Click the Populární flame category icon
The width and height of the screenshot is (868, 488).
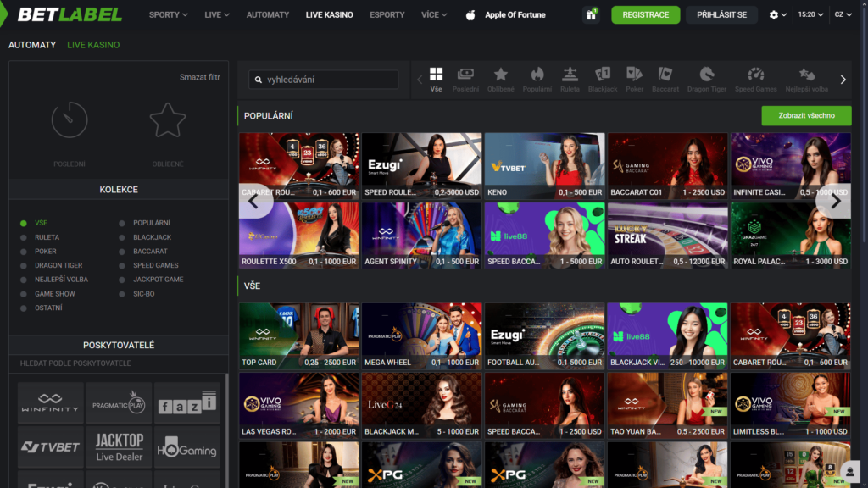pos(537,79)
